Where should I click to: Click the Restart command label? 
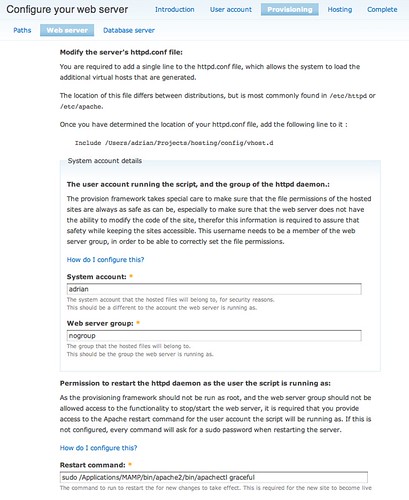(x=93, y=465)
